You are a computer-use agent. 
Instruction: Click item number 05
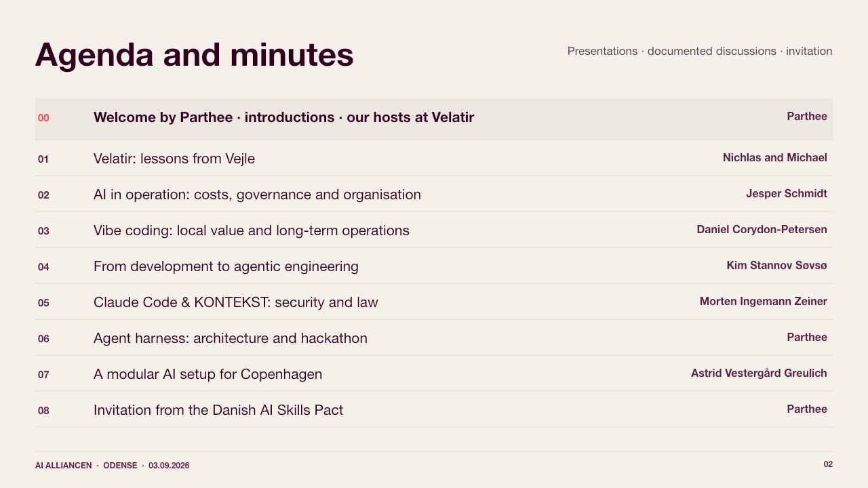click(x=43, y=303)
